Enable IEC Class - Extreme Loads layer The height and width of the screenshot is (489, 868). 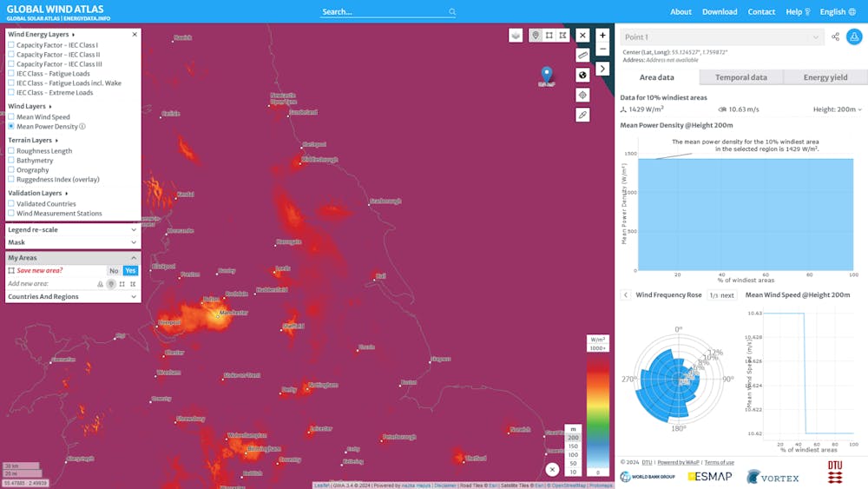[11, 92]
